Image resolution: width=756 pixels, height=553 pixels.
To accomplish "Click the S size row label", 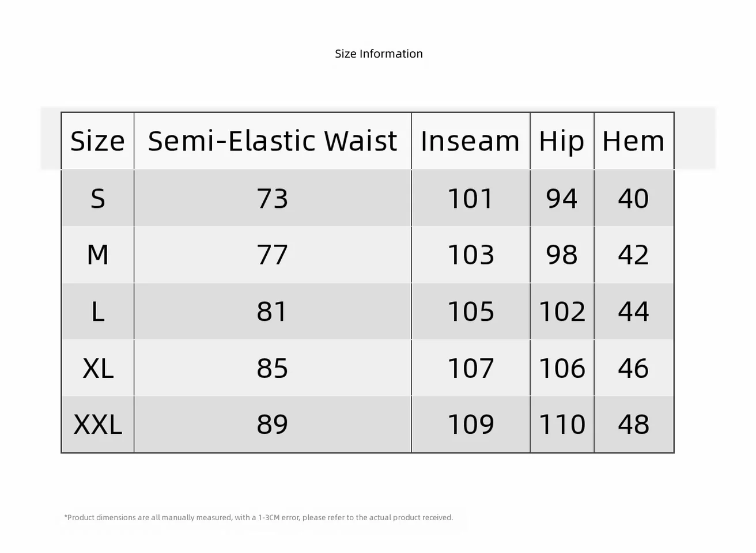I will tap(98, 199).
